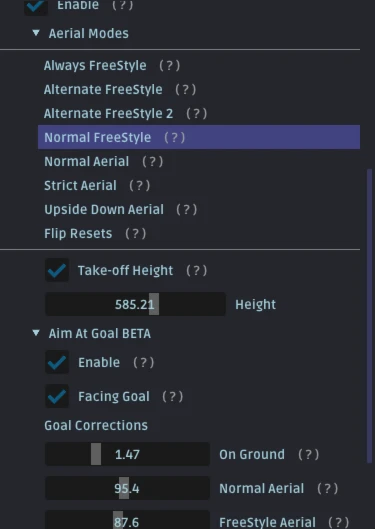Click the (?) next to Take-off Height

pos(197,271)
